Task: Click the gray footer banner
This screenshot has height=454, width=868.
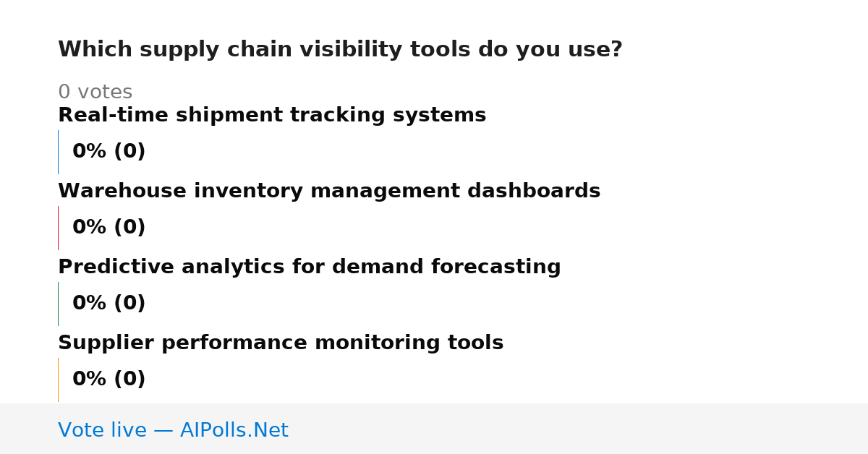Action: 434,429
